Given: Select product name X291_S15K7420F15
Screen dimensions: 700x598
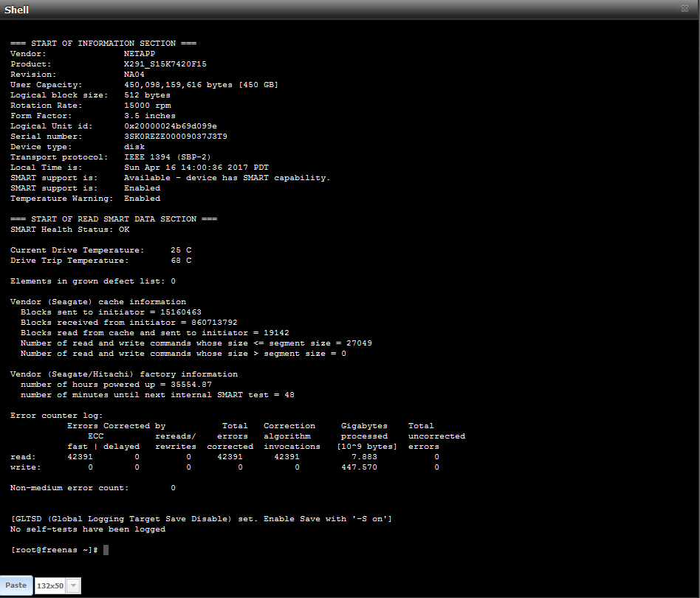Looking at the screenshot, I should 165,63.
